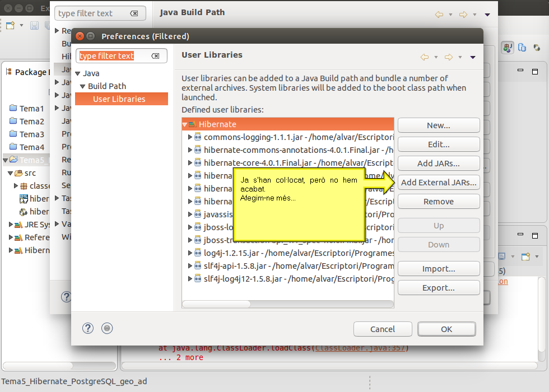Screen dimensions: 549x392
Task: Clear the Preferences filter text icon
Action: tap(156, 56)
